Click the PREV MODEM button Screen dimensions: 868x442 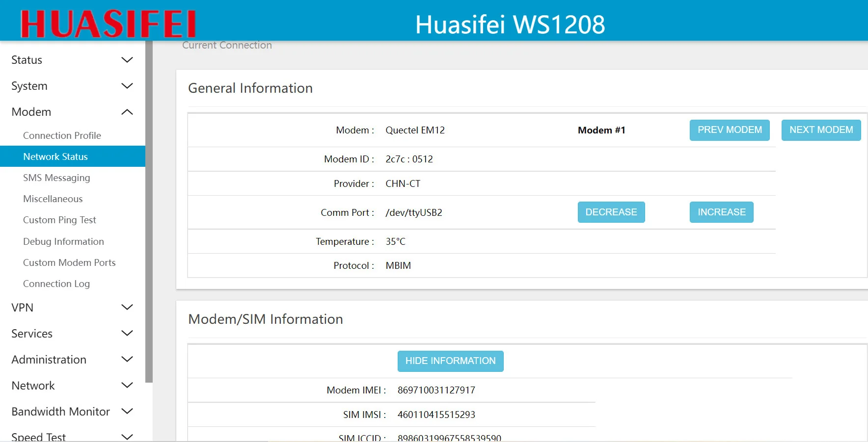729,130
